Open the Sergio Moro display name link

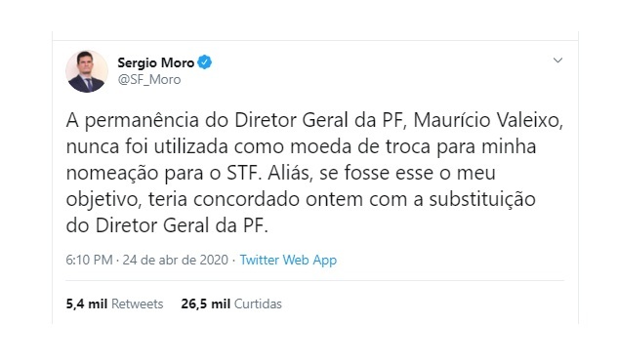tap(155, 62)
